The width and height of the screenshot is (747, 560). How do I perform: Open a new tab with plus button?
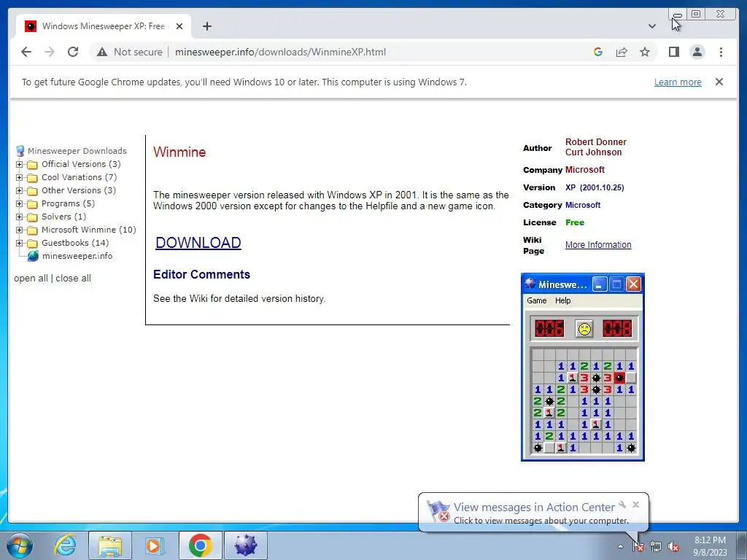pos(206,26)
